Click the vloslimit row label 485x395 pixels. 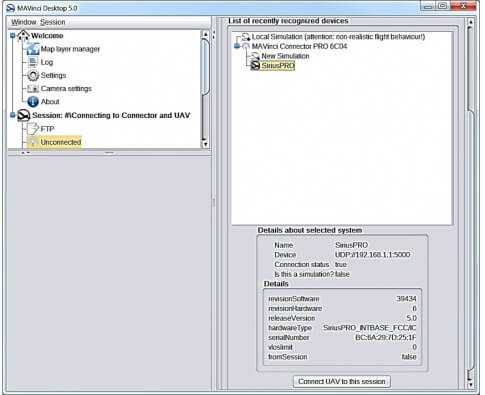[280, 347]
